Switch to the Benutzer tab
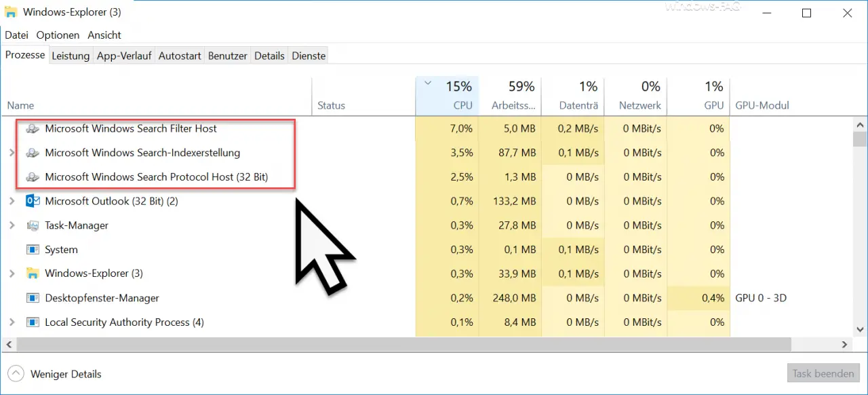 (x=227, y=56)
